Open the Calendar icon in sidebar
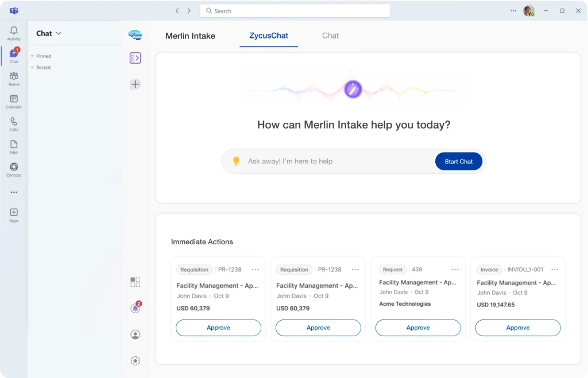 14,101
